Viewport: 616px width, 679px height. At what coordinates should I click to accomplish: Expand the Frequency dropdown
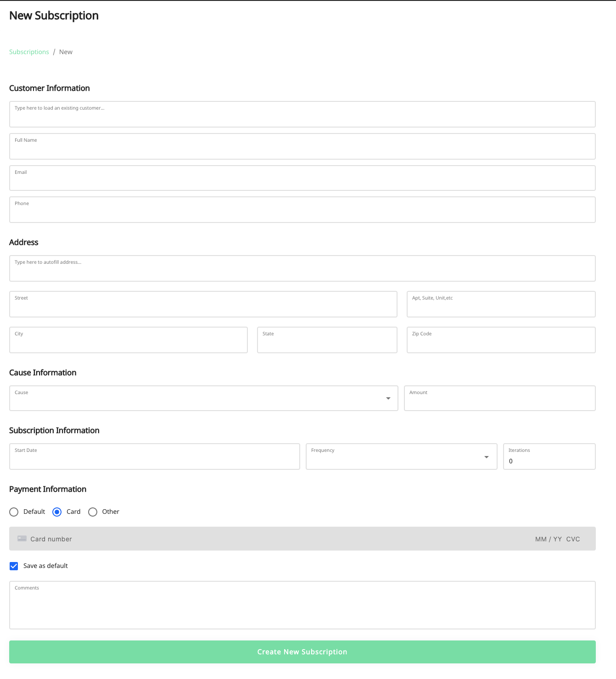[x=487, y=457]
